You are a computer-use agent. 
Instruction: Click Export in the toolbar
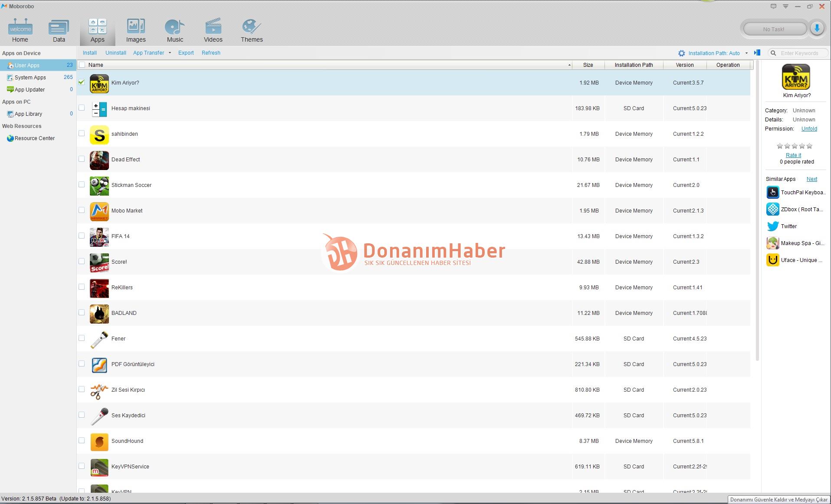click(x=186, y=53)
